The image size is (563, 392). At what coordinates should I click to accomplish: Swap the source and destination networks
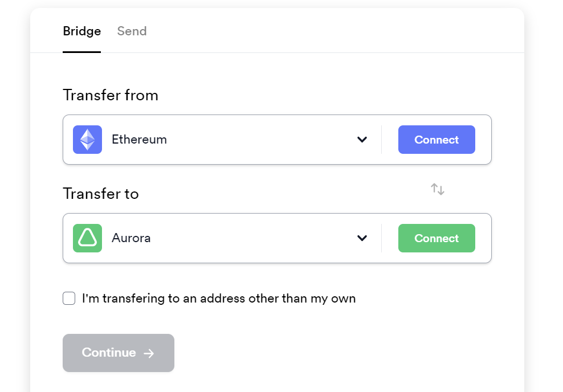pyautogui.click(x=437, y=189)
